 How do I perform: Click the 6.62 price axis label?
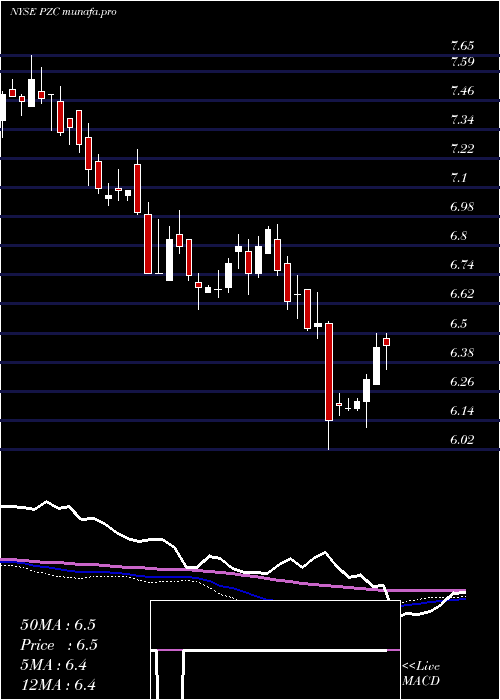click(462, 294)
